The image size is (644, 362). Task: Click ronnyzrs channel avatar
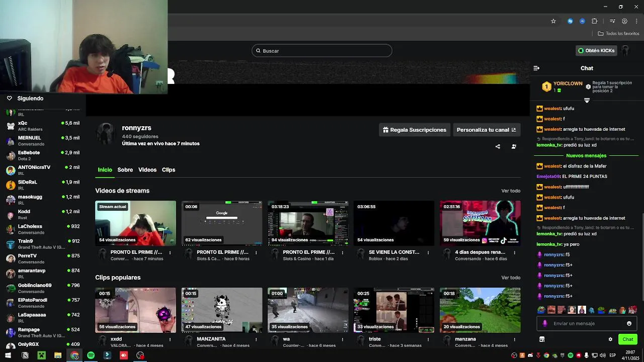click(106, 133)
